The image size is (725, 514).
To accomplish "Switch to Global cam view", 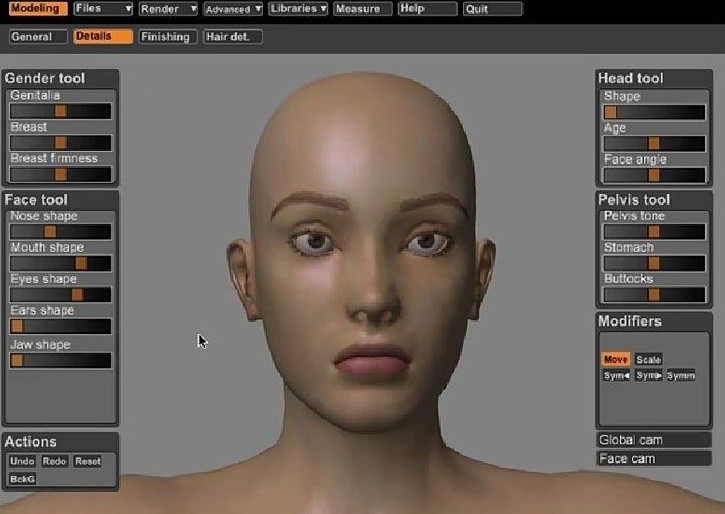I will pyautogui.click(x=653, y=440).
